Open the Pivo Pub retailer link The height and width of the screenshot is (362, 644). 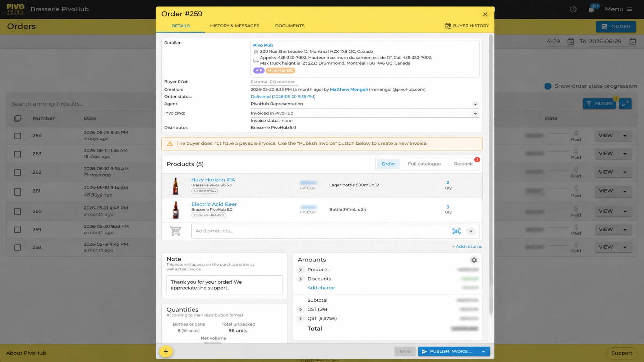[x=263, y=45]
